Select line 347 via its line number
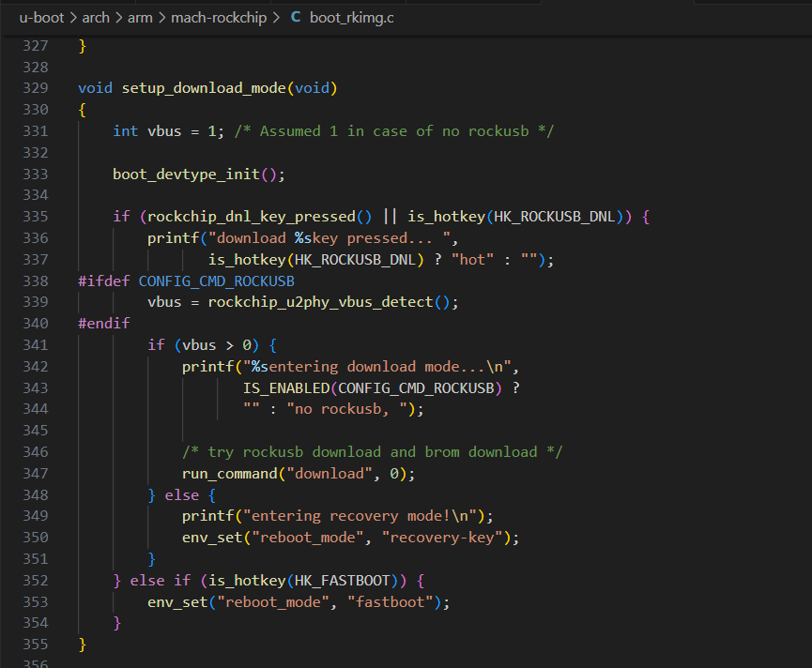Viewport: 812px width, 668px height. click(x=35, y=474)
